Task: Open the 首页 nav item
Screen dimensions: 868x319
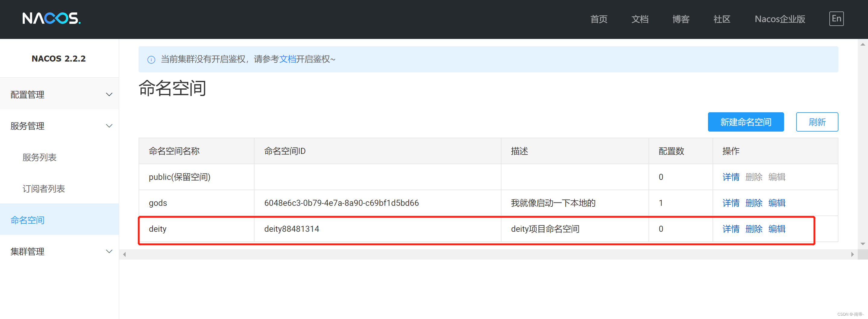Action: (x=599, y=19)
